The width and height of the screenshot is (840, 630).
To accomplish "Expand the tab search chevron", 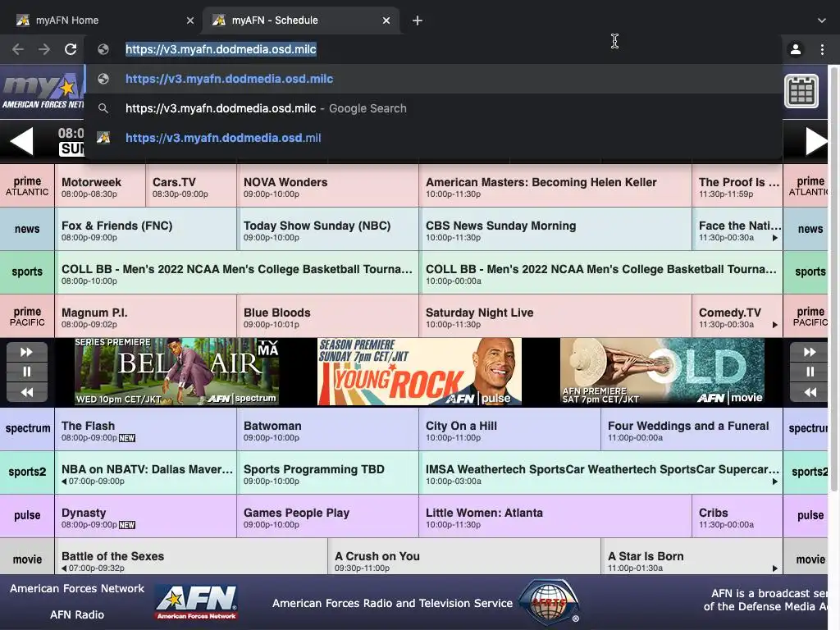I will coord(821,21).
